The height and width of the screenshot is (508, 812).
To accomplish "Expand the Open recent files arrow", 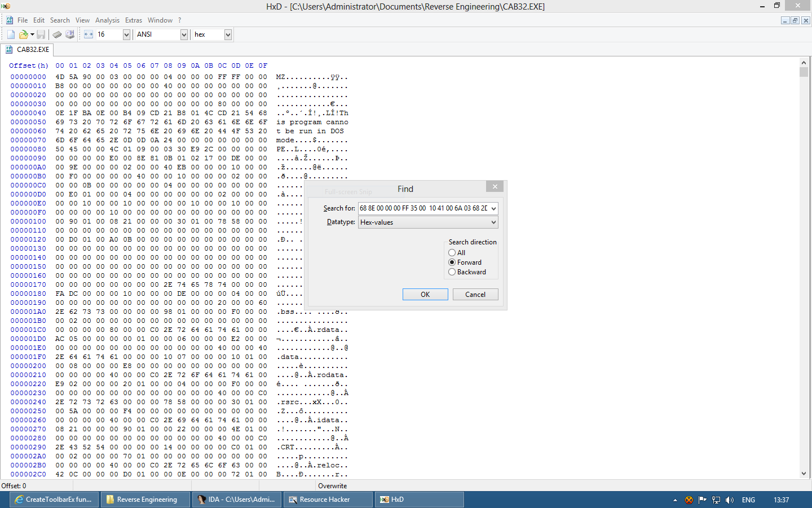I will click(x=32, y=34).
